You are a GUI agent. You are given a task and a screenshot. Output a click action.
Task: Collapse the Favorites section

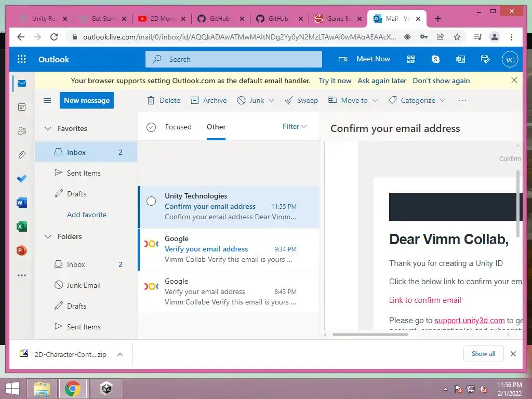click(x=48, y=129)
